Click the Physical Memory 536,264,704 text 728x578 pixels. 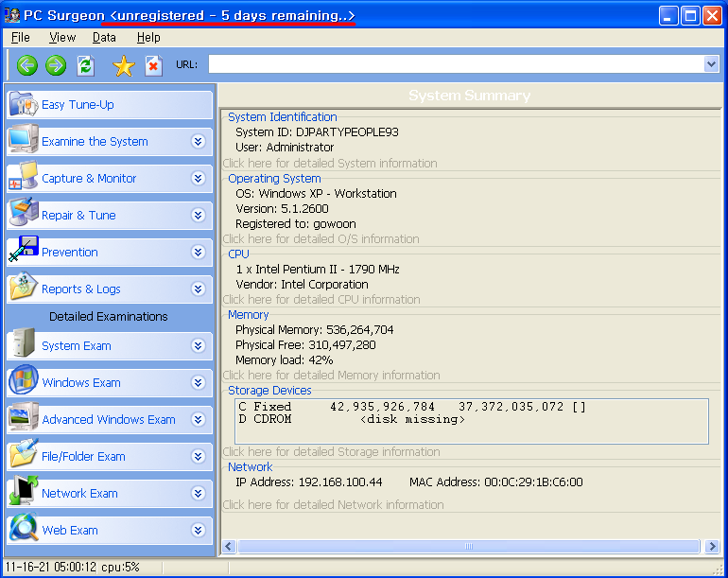point(314,330)
